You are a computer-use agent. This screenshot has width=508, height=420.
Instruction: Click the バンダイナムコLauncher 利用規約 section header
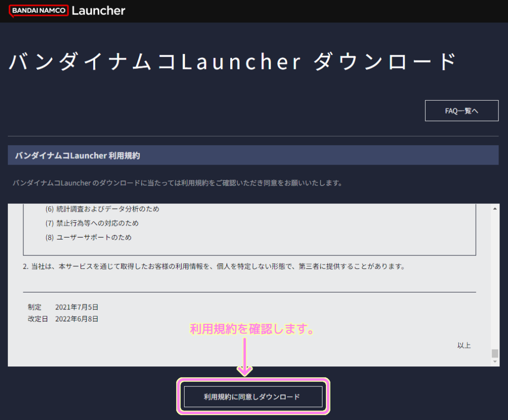click(253, 155)
